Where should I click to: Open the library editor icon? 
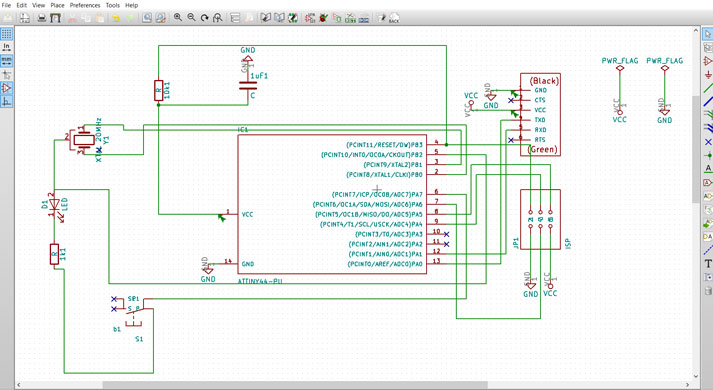(266, 18)
